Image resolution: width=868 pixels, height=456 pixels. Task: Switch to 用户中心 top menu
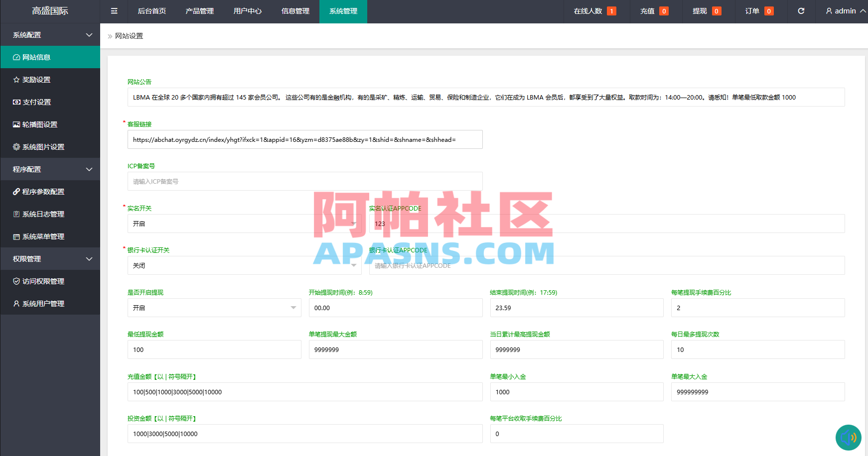[x=248, y=11]
